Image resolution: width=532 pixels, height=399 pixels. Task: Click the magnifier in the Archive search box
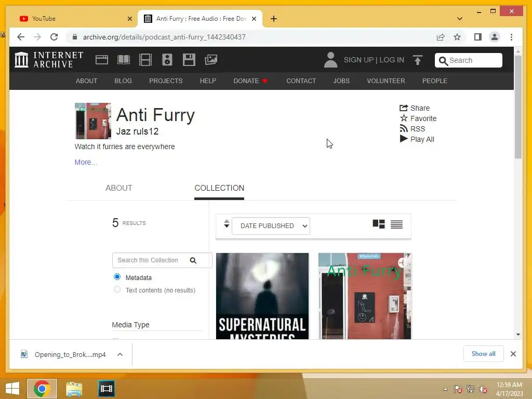tap(443, 61)
